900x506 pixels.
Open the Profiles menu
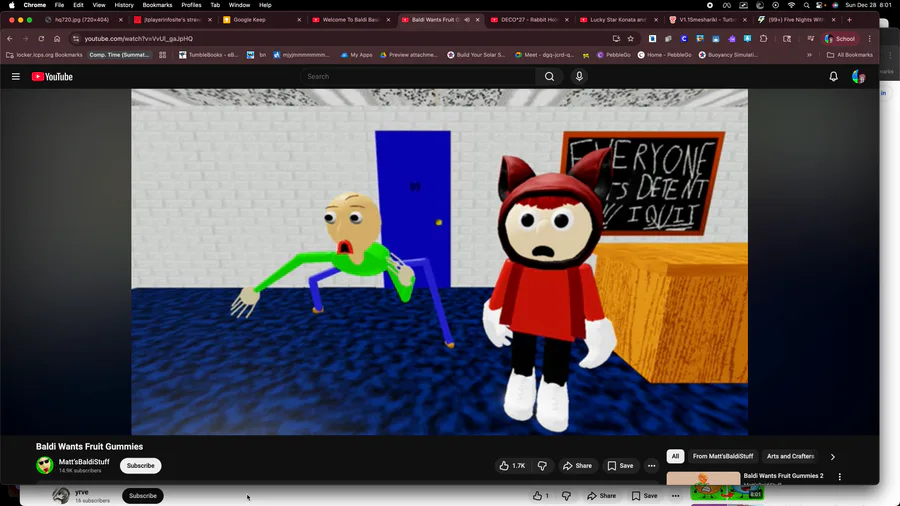(x=191, y=5)
